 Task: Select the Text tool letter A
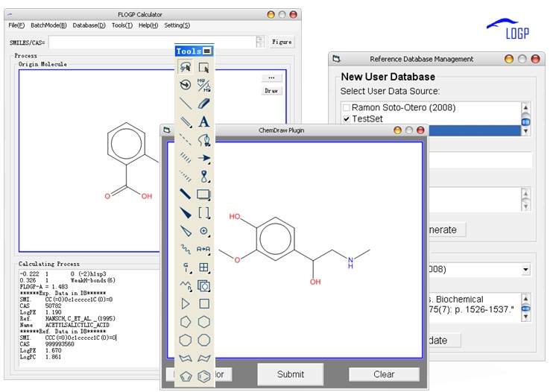click(x=204, y=121)
